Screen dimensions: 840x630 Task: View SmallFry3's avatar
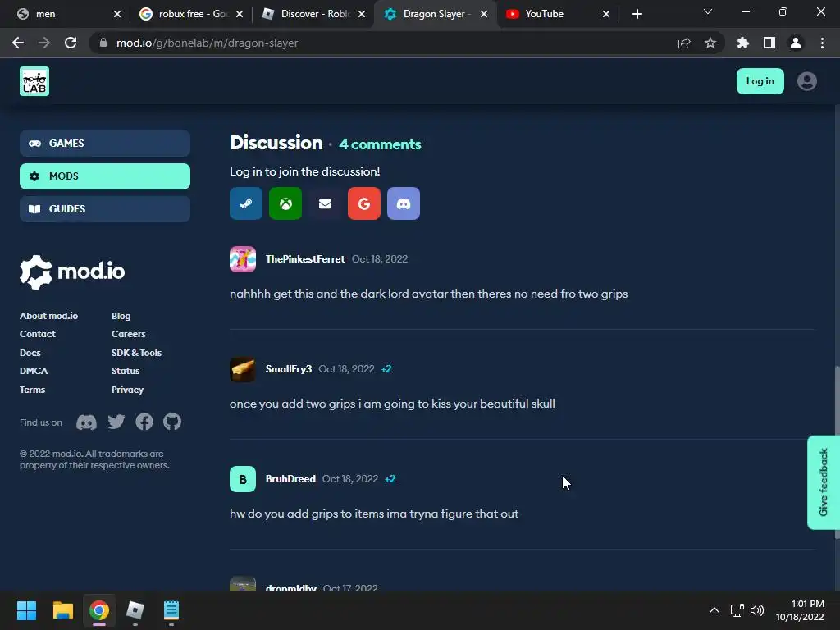coord(243,369)
